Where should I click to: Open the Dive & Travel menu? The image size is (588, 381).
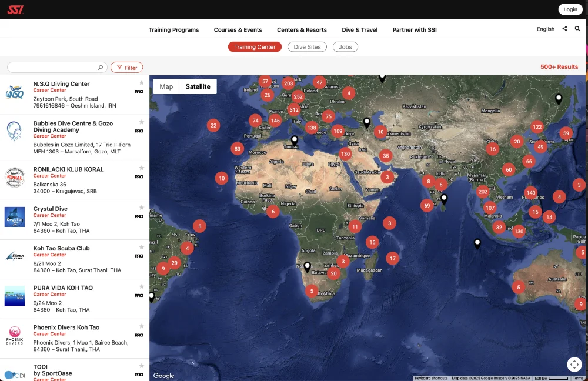(360, 29)
